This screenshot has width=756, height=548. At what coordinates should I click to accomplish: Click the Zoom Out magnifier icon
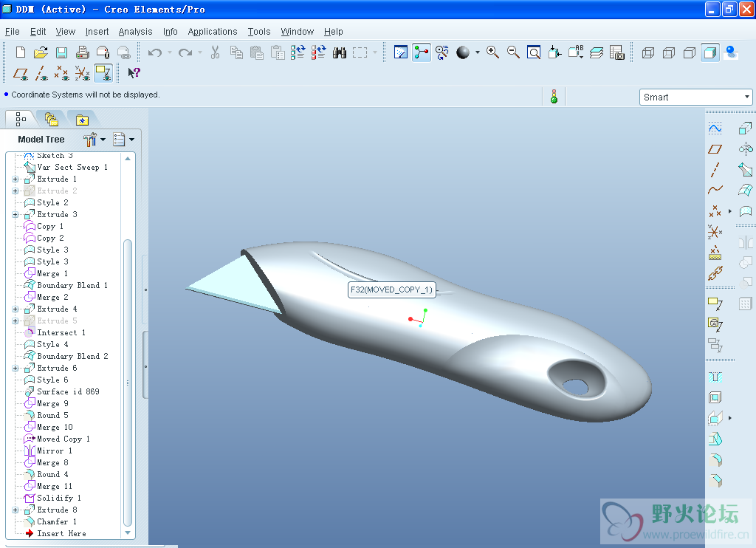tap(513, 52)
